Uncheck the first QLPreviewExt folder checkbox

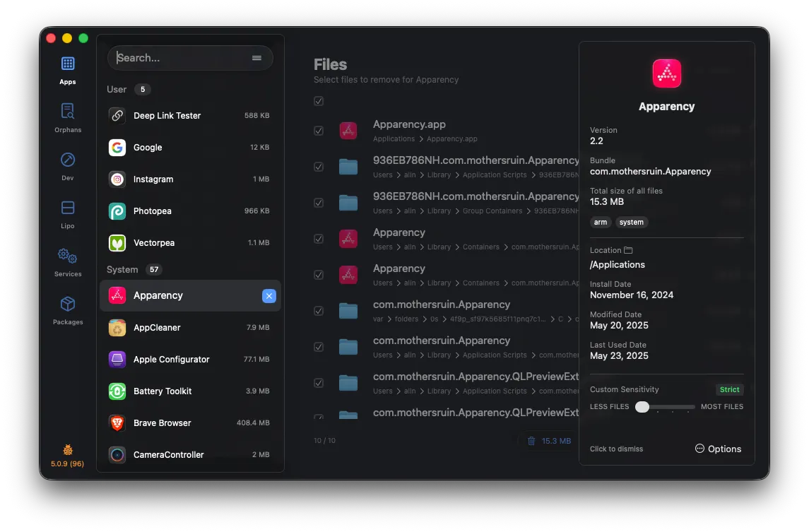click(x=319, y=383)
